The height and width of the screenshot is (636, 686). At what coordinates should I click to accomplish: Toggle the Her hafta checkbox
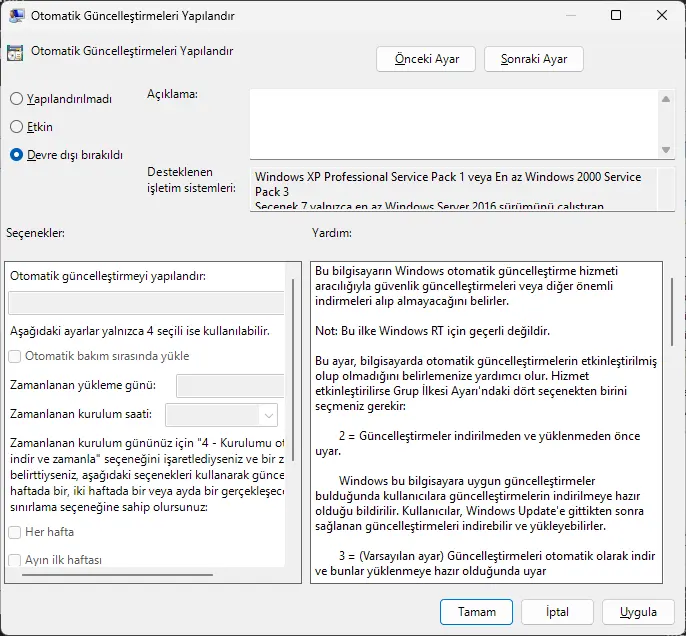tap(15, 532)
